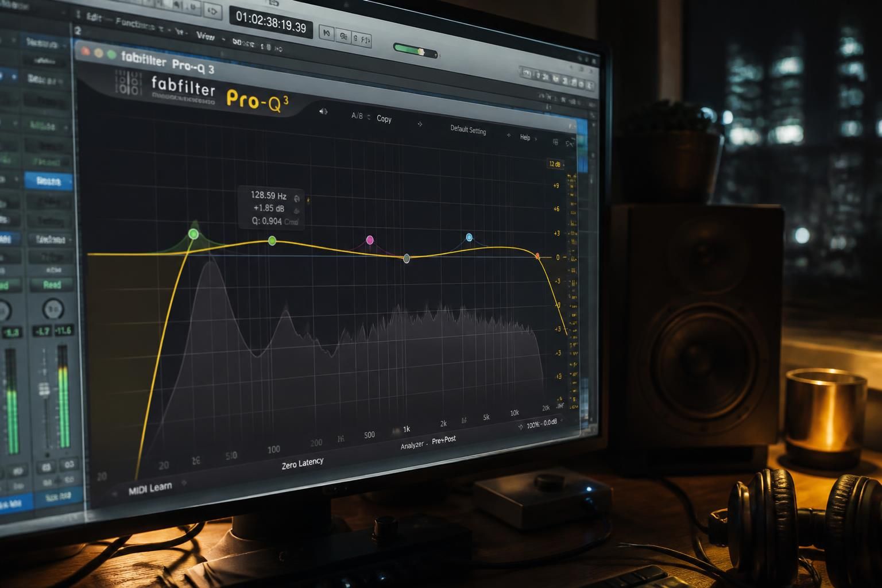This screenshot has height=588, width=882.
Task: Open the Default Setting preset menu
Action: coord(468,130)
